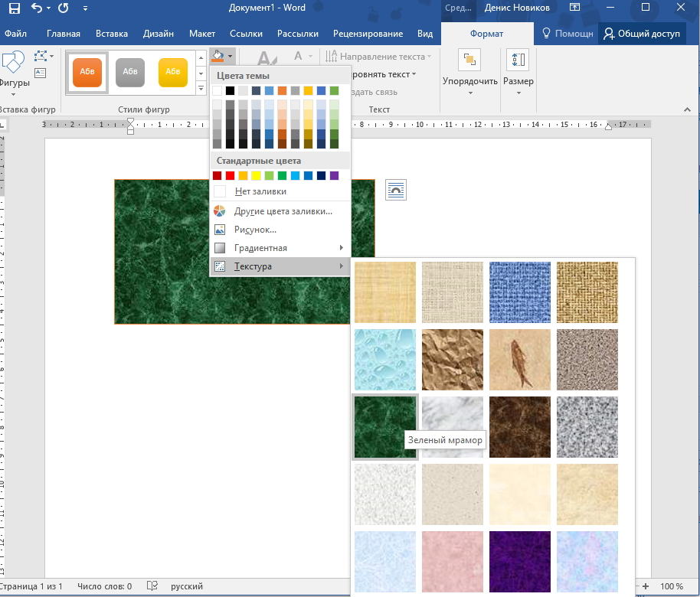Click the Undo arrow icon
Screen dimensions: 700x597
pos(36,8)
